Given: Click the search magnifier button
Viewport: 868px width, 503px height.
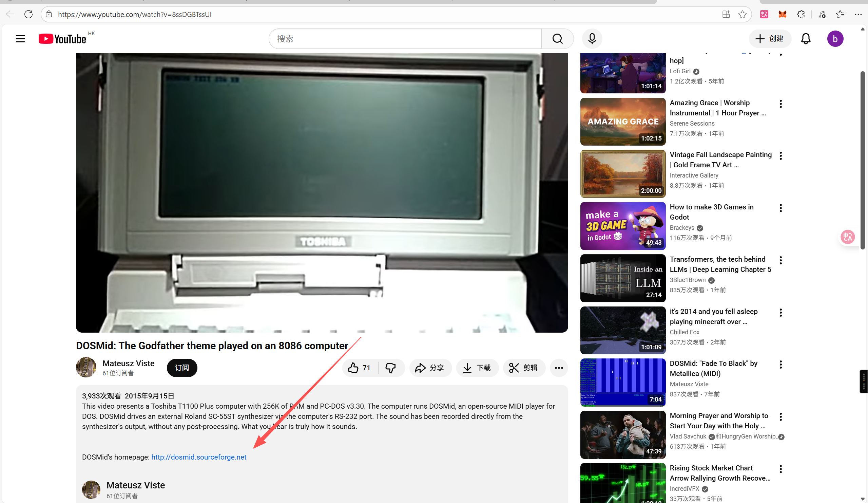Looking at the screenshot, I should [557, 39].
